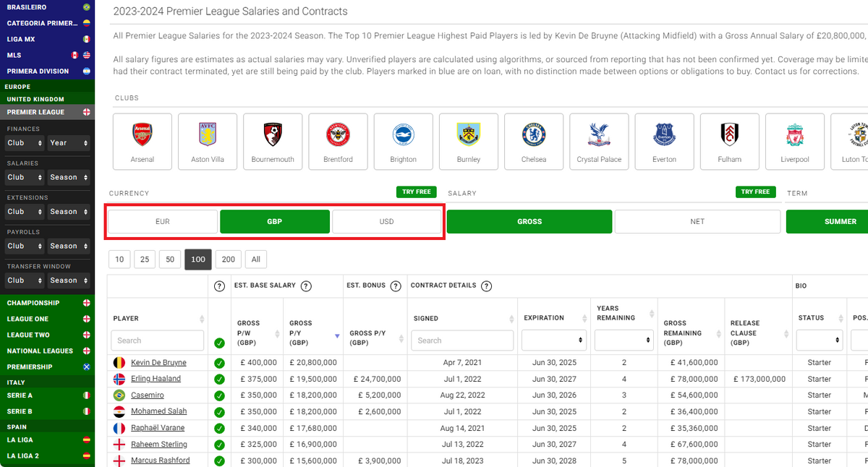Sort by Gross P/Y descending arrow
This screenshot has height=467, width=868.
click(x=336, y=336)
